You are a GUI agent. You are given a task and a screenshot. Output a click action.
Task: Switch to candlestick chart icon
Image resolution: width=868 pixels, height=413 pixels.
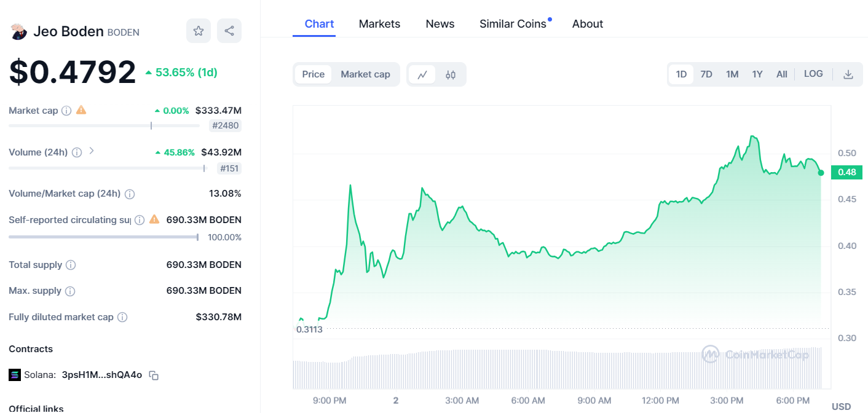click(x=451, y=74)
